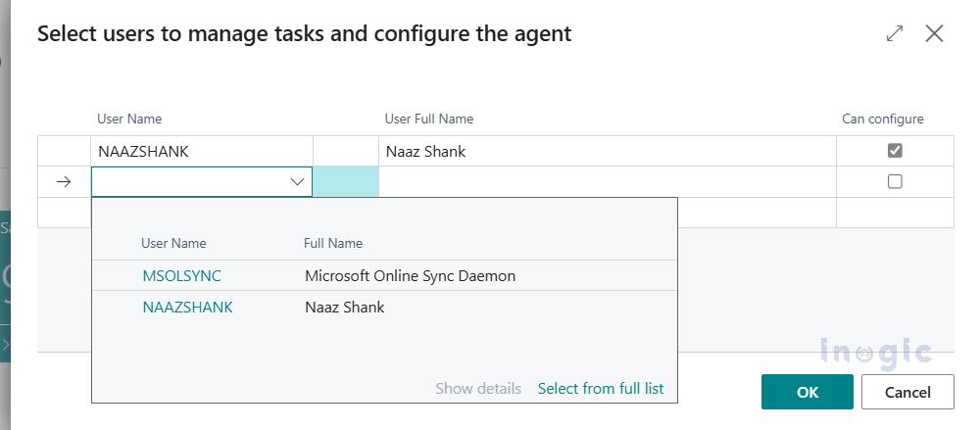The width and height of the screenshot is (980, 430).
Task: Collapse the User Name dropdown chevron
Action: (297, 181)
